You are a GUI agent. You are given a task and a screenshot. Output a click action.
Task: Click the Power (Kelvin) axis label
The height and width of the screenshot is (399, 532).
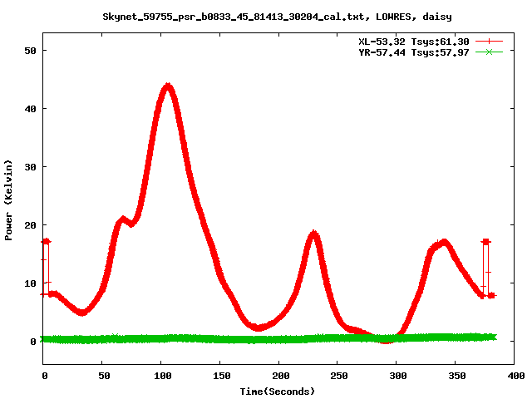(x=8, y=200)
